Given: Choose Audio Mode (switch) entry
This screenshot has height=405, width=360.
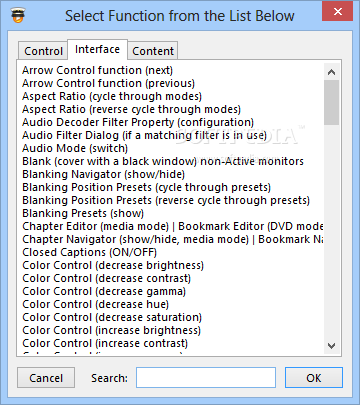Looking at the screenshot, I should (x=75, y=148).
